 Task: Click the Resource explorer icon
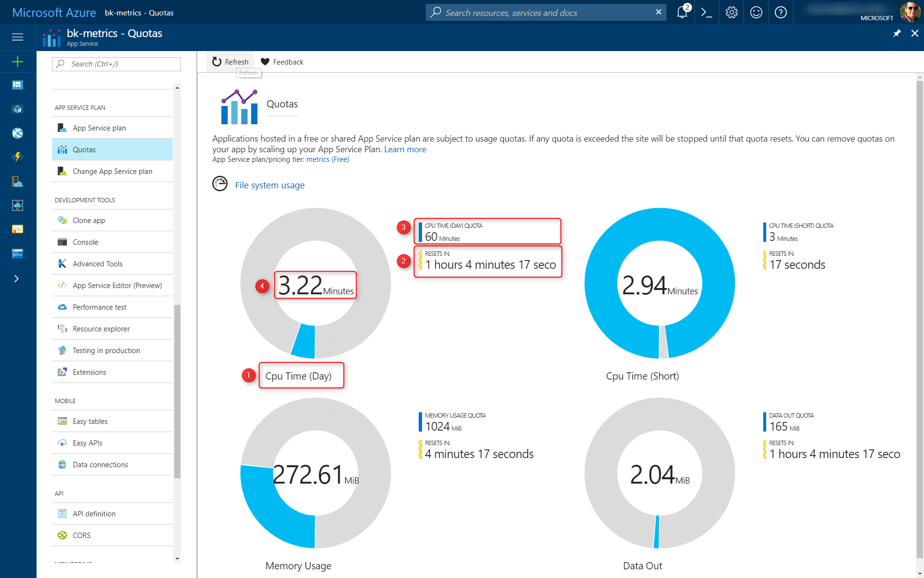tap(62, 328)
